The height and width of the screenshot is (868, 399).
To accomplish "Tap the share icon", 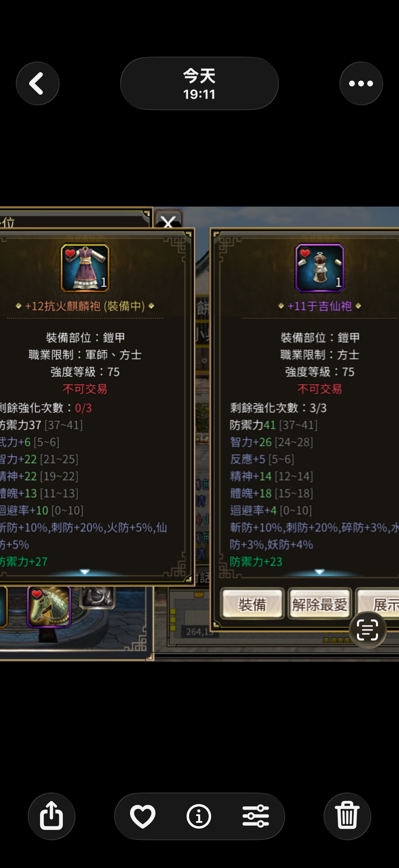I will [x=52, y=816].
